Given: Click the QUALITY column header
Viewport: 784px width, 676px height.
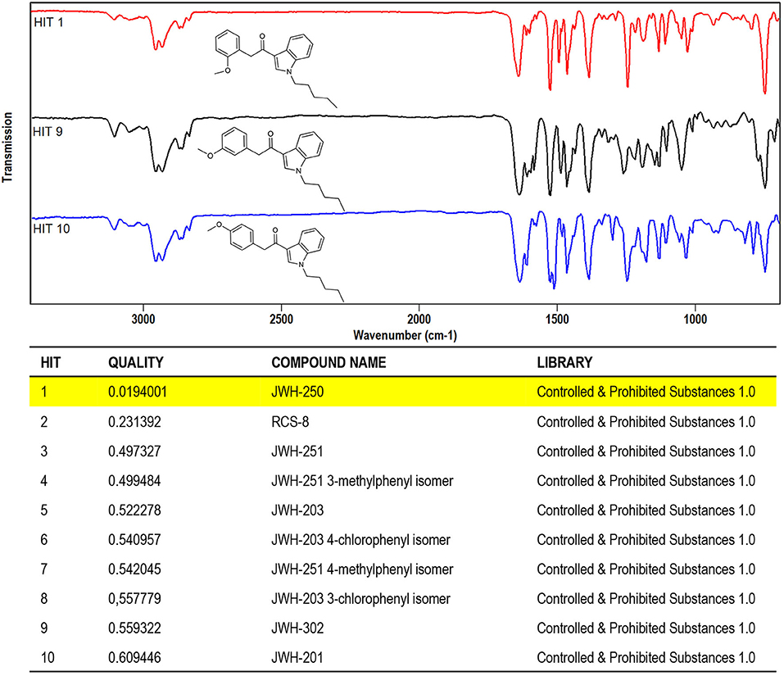Looking at the screenshot, I should pyautogui.click(x=135, y=362).
